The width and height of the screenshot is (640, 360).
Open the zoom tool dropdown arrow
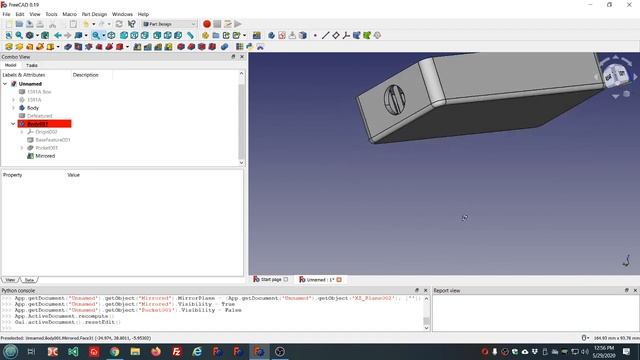(x=104, y=36)
